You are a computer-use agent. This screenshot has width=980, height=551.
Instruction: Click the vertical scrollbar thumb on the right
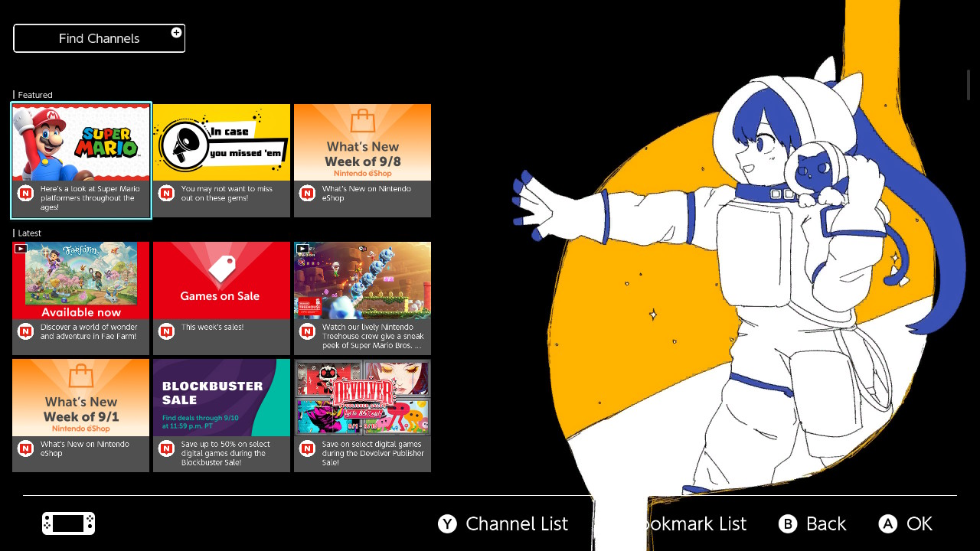(x=969, y=84)
